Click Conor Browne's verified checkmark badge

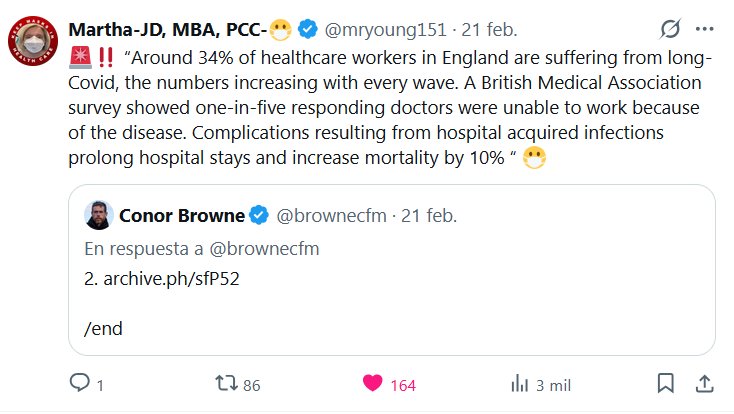(x=258, y=215)
